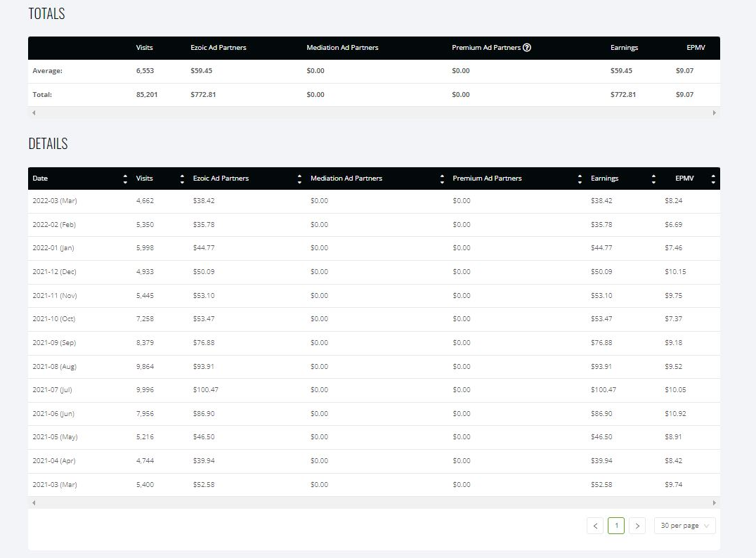Open the 30 per page dropdown
The height and width of the screenshot is (558, 756).
pyautogui.click(x=684, y=526)
